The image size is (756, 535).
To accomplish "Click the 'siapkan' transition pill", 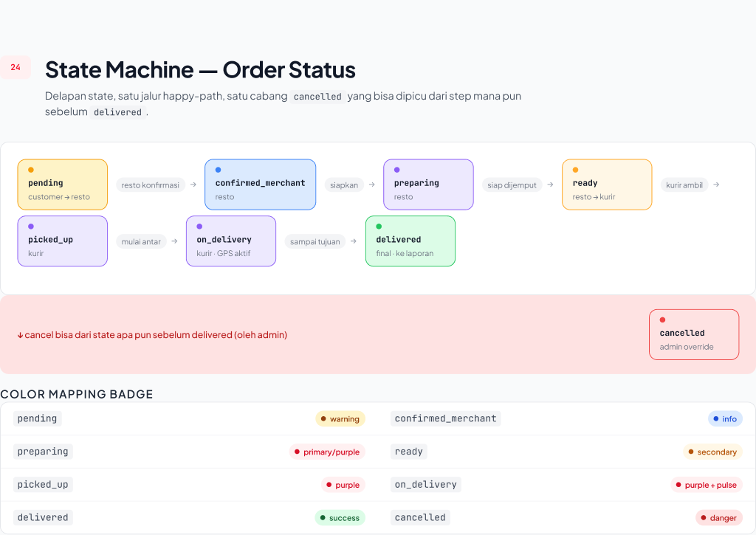I will click(344, 184).
